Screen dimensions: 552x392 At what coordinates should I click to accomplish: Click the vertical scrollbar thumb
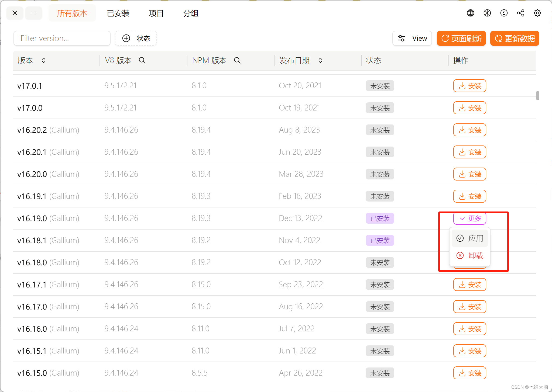click(x=538, y=95)
